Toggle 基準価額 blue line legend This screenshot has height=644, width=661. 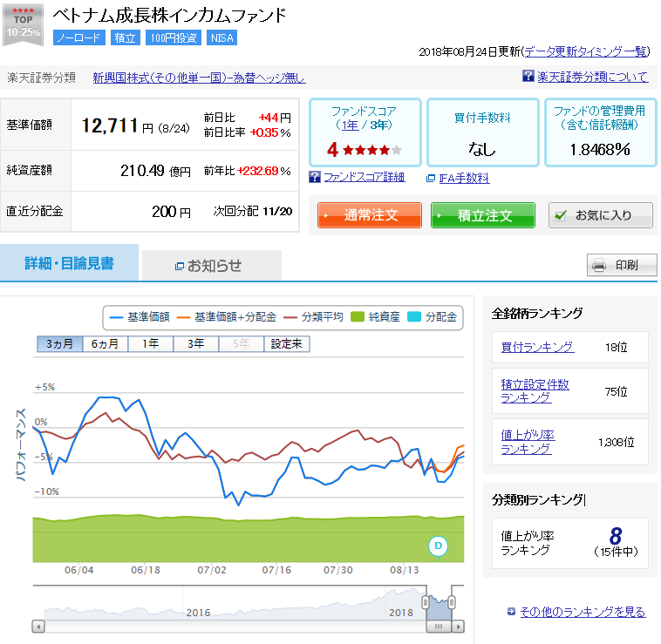click(140, 317)
